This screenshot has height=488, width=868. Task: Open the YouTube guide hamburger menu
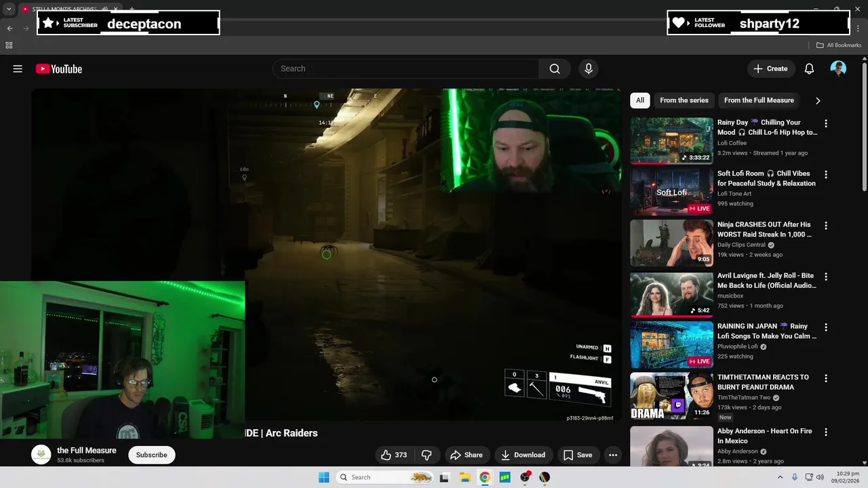[18, 68]
